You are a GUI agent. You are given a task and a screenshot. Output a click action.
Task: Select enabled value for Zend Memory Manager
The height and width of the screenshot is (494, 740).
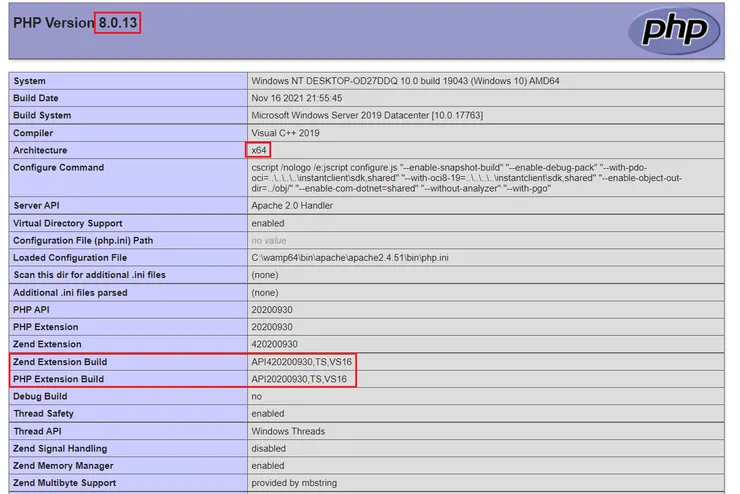[268, 466]
